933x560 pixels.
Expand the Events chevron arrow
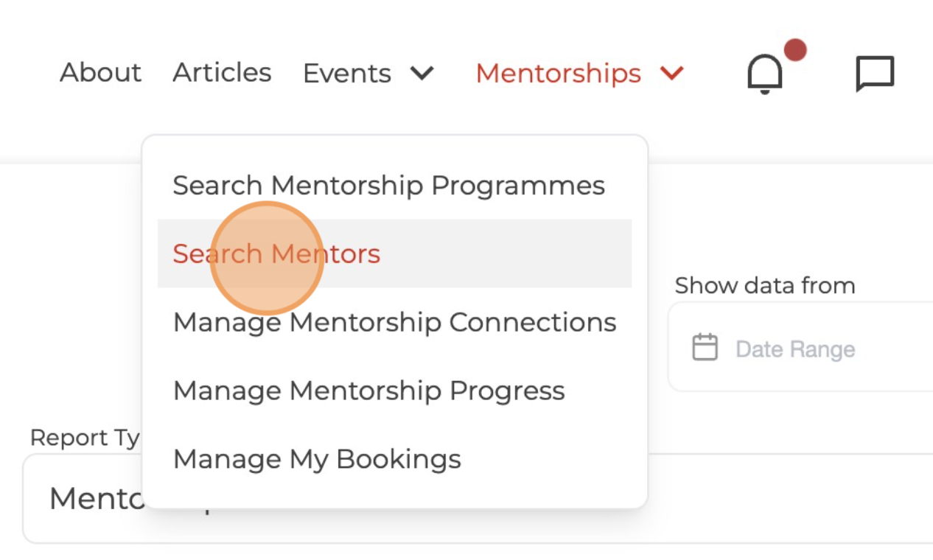tap(422, 73)
